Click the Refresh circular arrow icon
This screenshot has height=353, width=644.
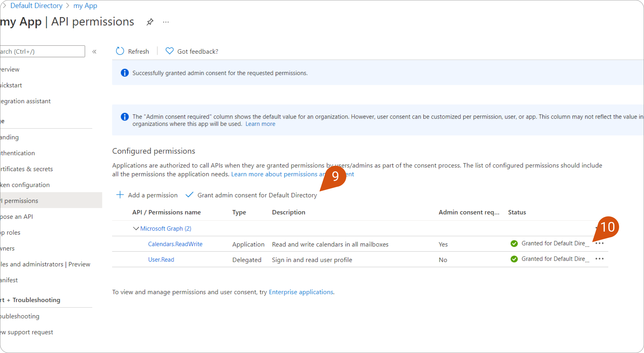[x=120, y=51]
